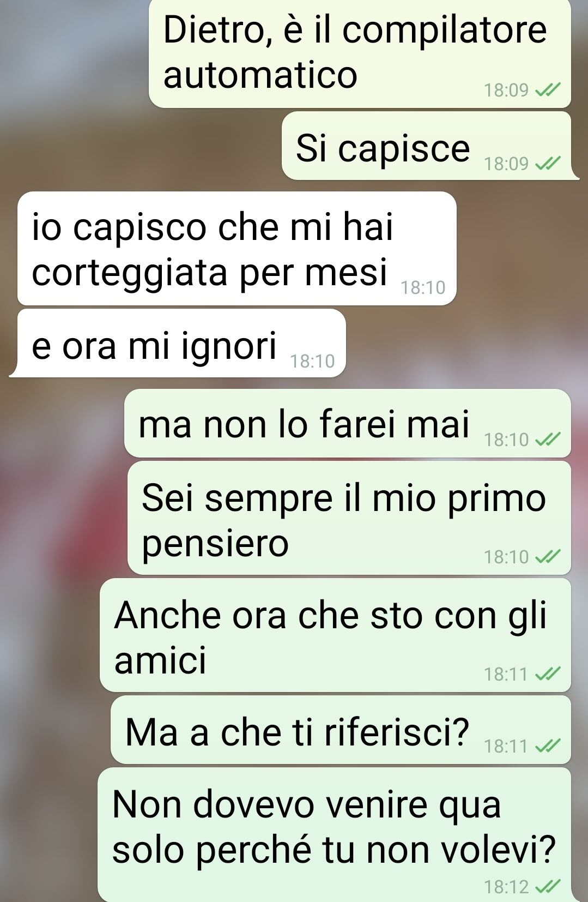This screenshot has height=902, width=588.
Task: Tap the 18:10 timestamp on 'corteggiata per mesi'
Action: click(x=423, y=287)
